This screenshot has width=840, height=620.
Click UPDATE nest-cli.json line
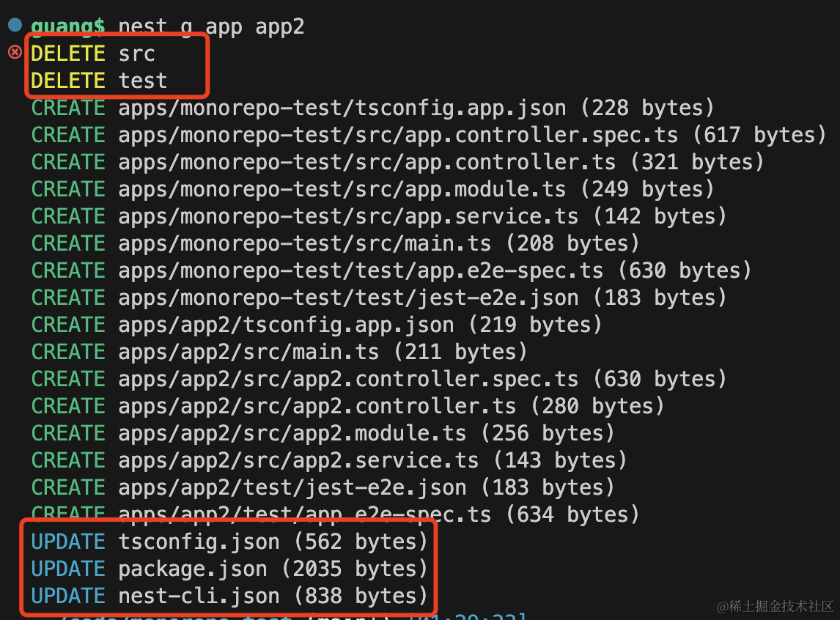click(229, 596)
